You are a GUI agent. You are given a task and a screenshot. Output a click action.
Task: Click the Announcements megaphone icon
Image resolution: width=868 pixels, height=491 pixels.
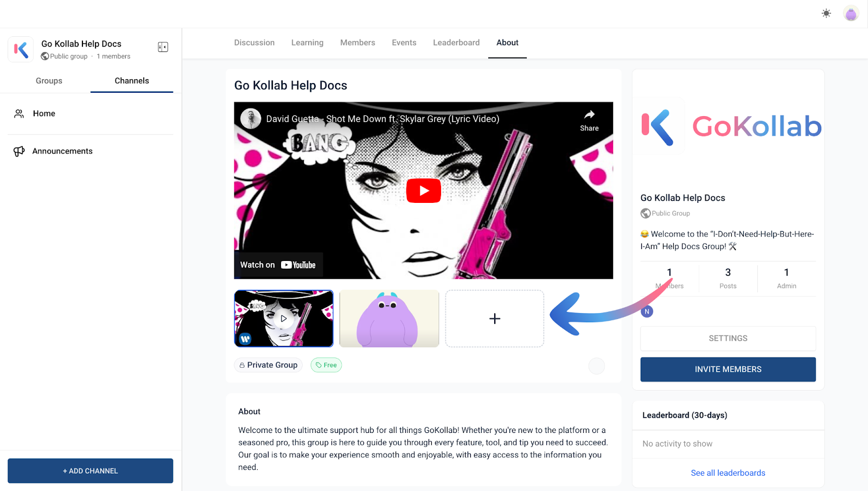point(19,151)
